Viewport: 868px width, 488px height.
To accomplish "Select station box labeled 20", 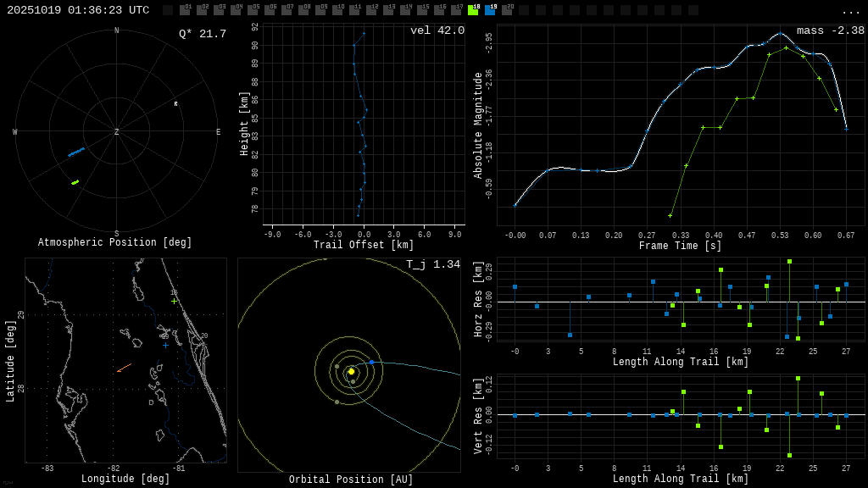I will click(507, 10).
